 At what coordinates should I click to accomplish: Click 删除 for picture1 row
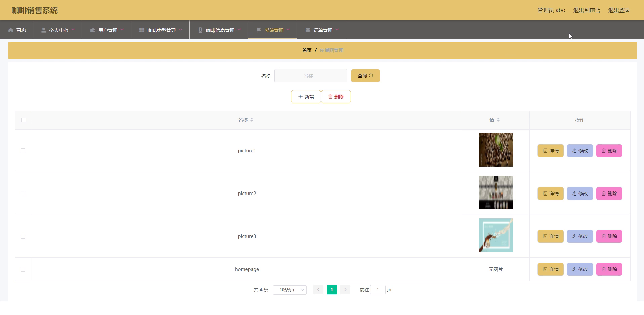(x=609, y=151)
